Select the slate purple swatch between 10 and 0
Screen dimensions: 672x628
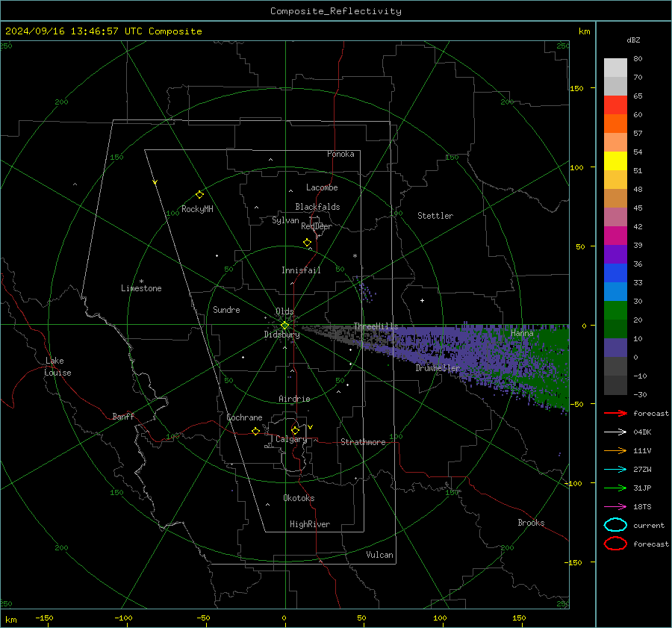pyautogui.click(x=615, y=347)
